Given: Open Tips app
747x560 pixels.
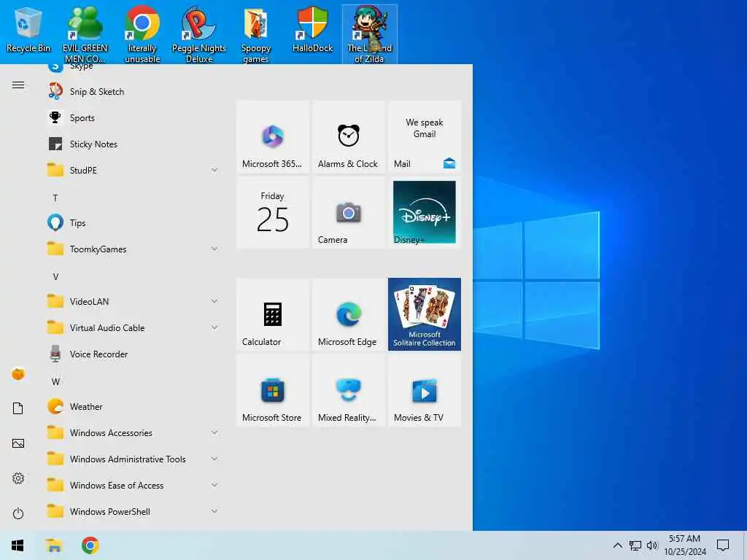Looking at the screenshot, I should 133,223.
